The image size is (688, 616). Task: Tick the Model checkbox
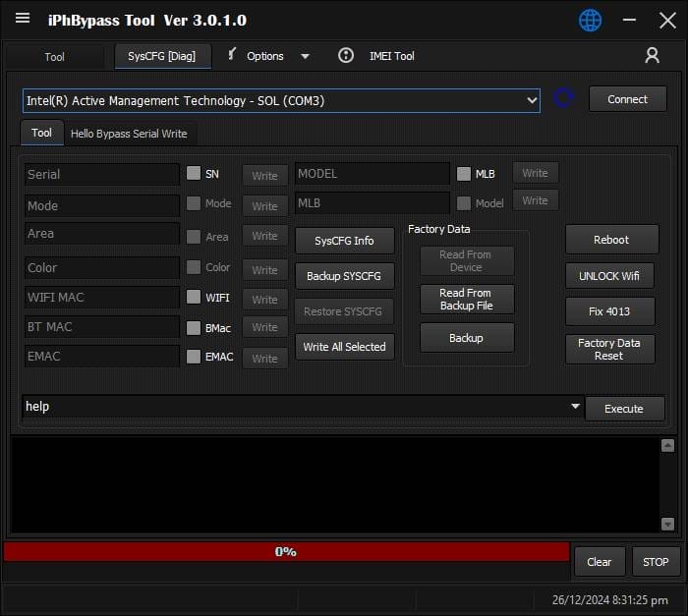pyautogui.click(x=464, y=203)
